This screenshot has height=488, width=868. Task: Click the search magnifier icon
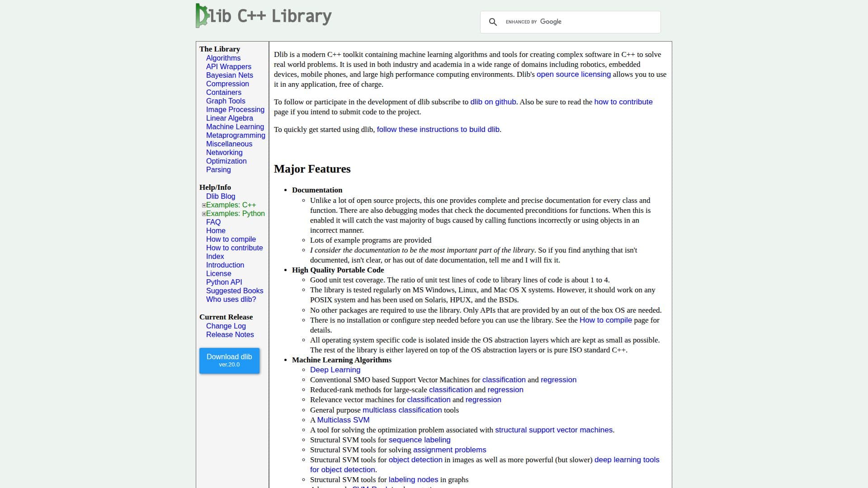(x=493, y=22)
